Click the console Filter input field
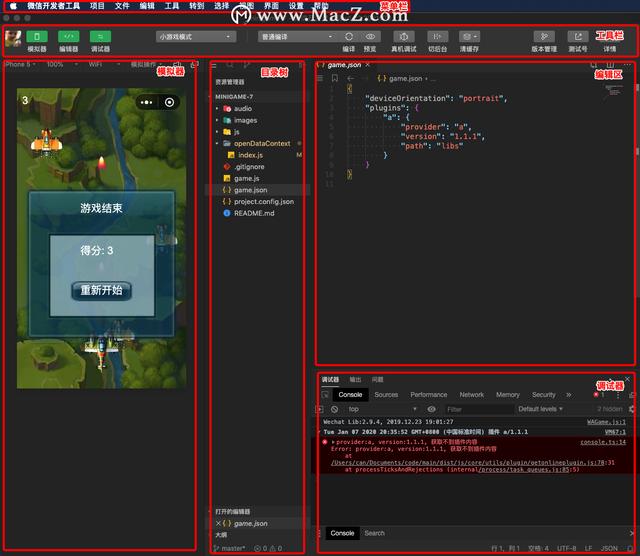 pyautogui.click(x=478, y=409)
